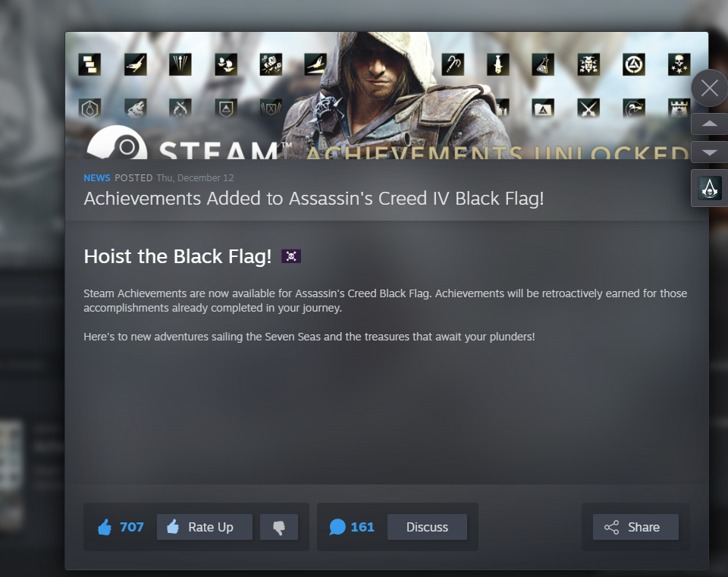
Task: Click the stacked blocks achievement icon
Action: [89, 64]
